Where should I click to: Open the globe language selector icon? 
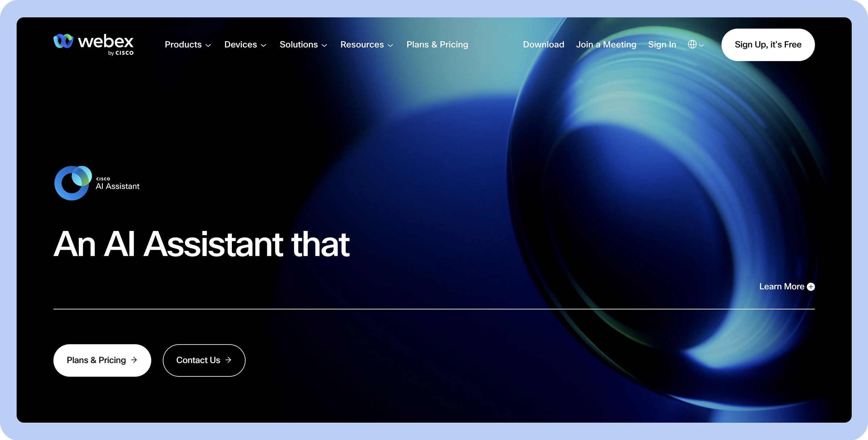click(692, 44)
